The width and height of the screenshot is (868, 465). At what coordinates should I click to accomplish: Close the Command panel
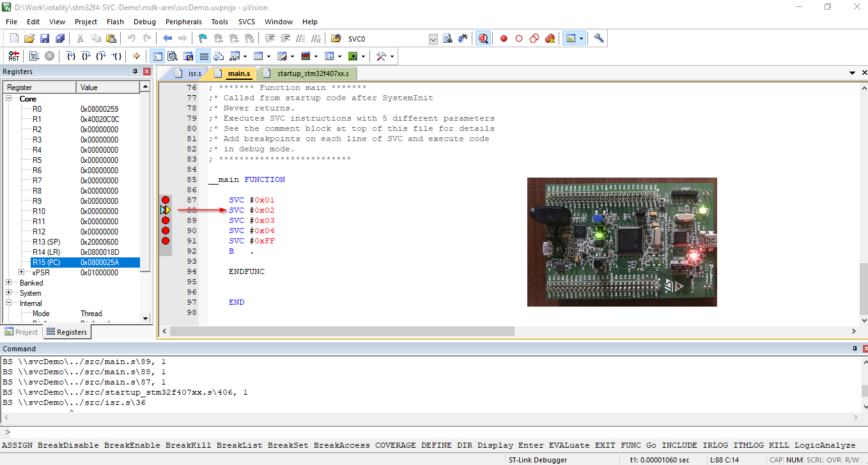coord(864,349)
